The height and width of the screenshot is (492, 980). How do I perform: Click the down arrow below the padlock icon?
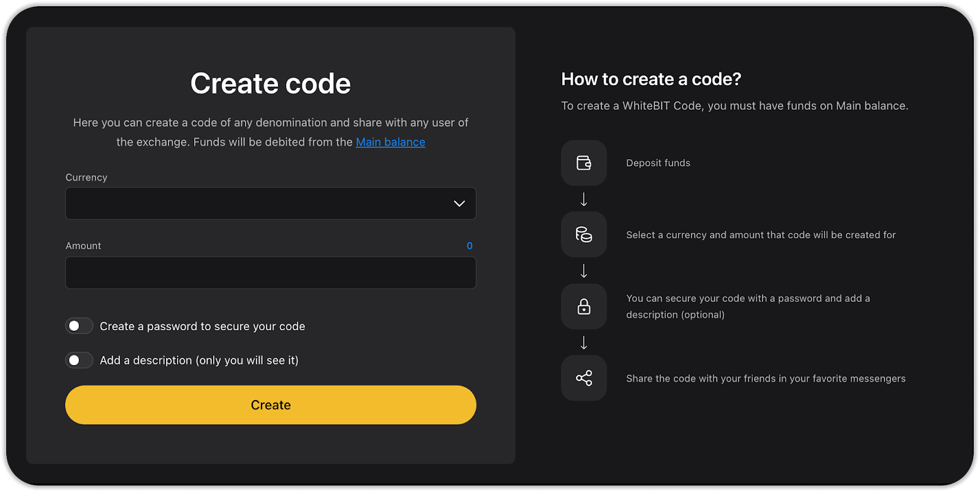(584, 343)
